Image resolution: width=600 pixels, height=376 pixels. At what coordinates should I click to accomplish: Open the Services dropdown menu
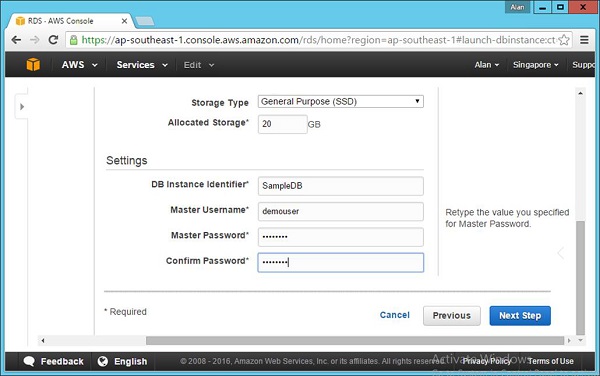click(142, 65)
